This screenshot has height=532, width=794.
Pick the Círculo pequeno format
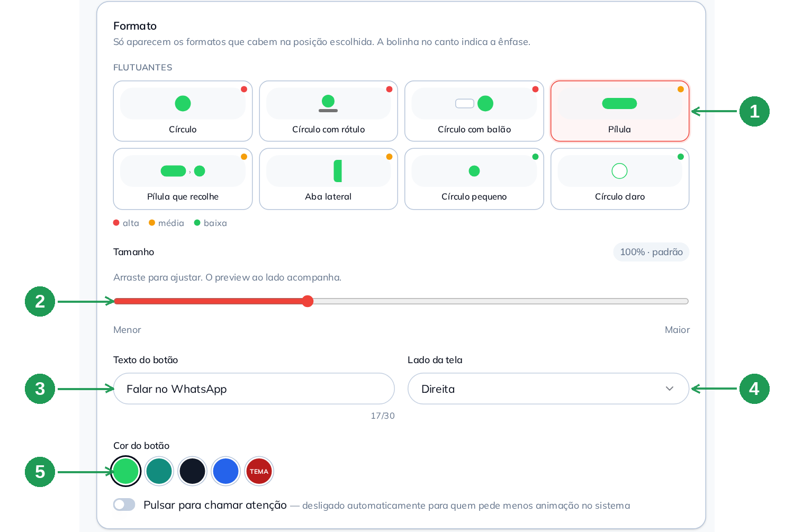[474, 179]
